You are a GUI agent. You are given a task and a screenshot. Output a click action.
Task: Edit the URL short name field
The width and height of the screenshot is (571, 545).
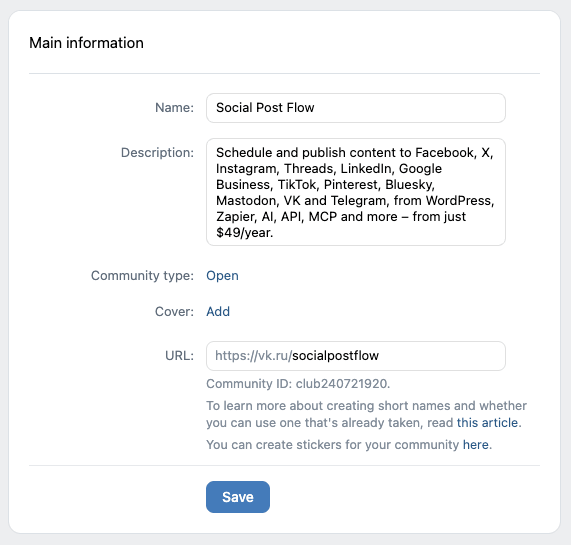tap(356, 356)
